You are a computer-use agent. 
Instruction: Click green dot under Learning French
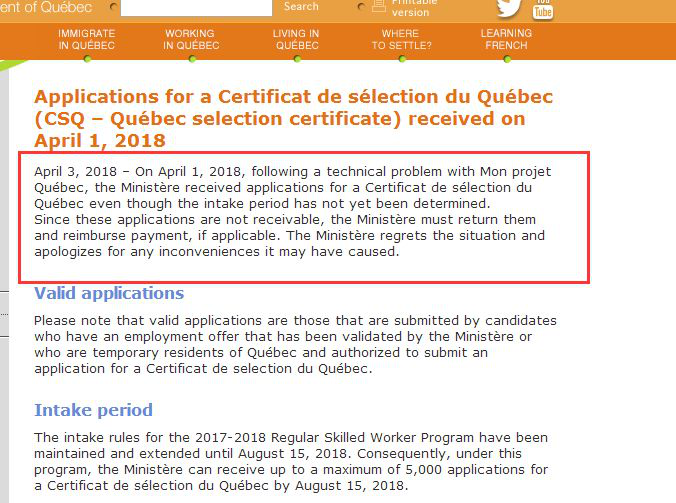click(x=507, y=59)
